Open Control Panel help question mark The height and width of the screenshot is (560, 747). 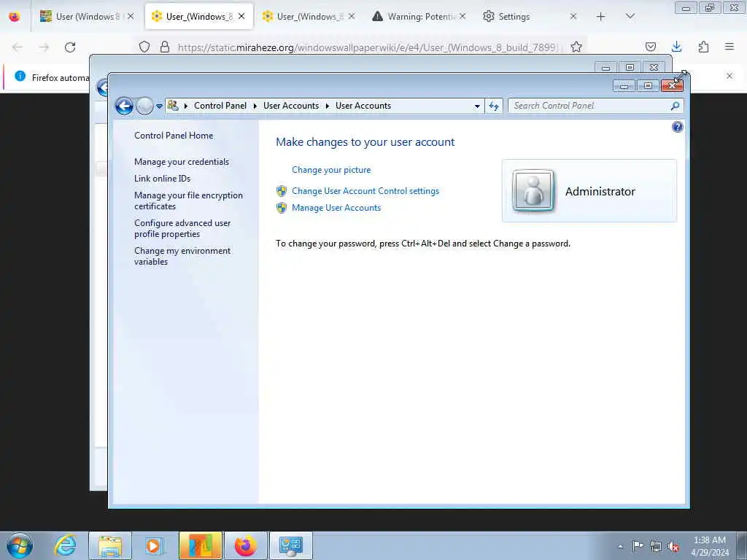[x=677, y=127]
